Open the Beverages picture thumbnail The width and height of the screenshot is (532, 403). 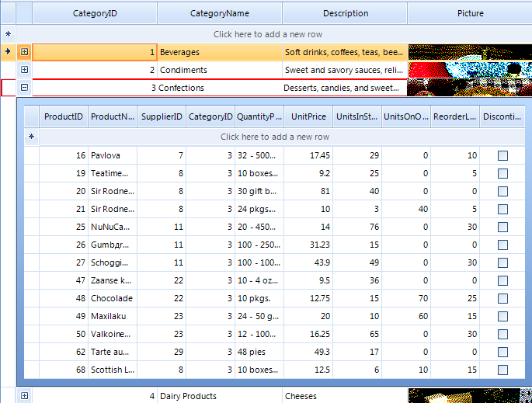pyautogui.click(x=470, y=52)
